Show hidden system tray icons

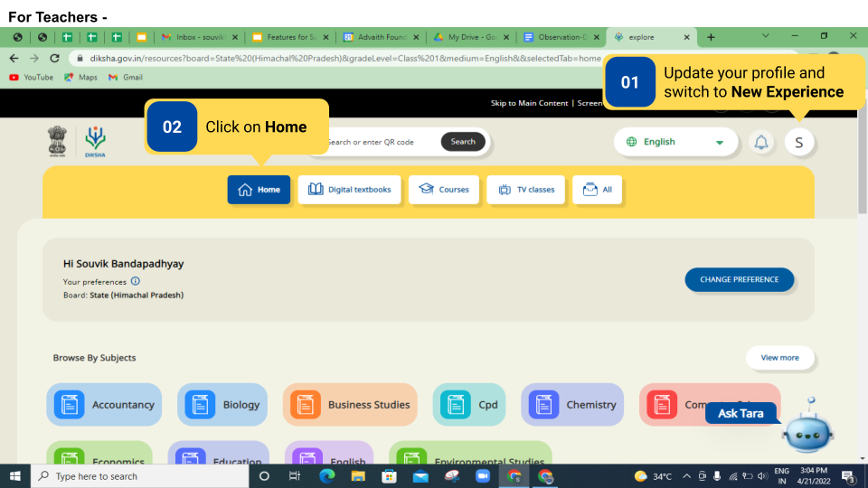687,476
